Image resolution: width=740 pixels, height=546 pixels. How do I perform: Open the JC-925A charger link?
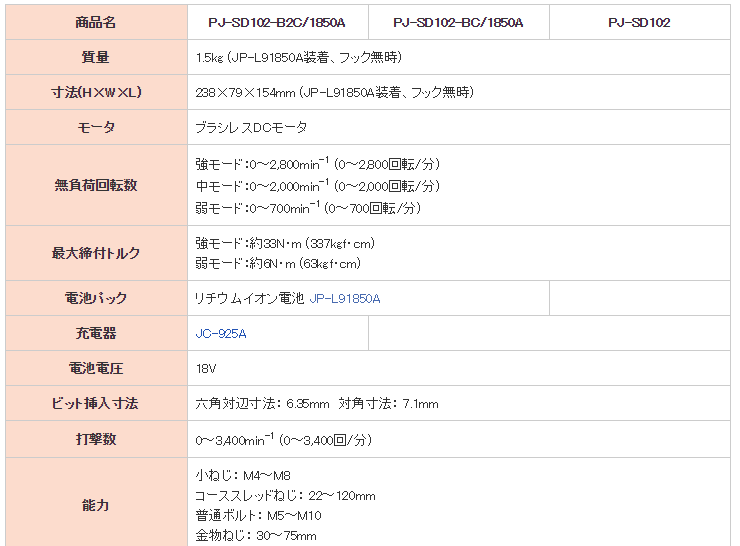point(221,334)
